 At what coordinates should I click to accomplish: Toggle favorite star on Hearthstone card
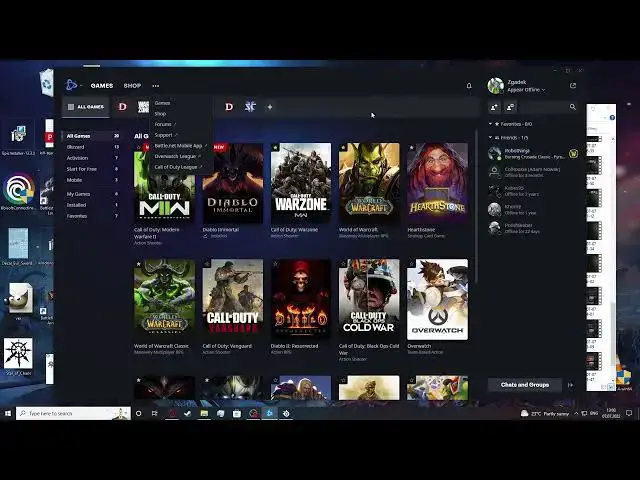[412, 147]
